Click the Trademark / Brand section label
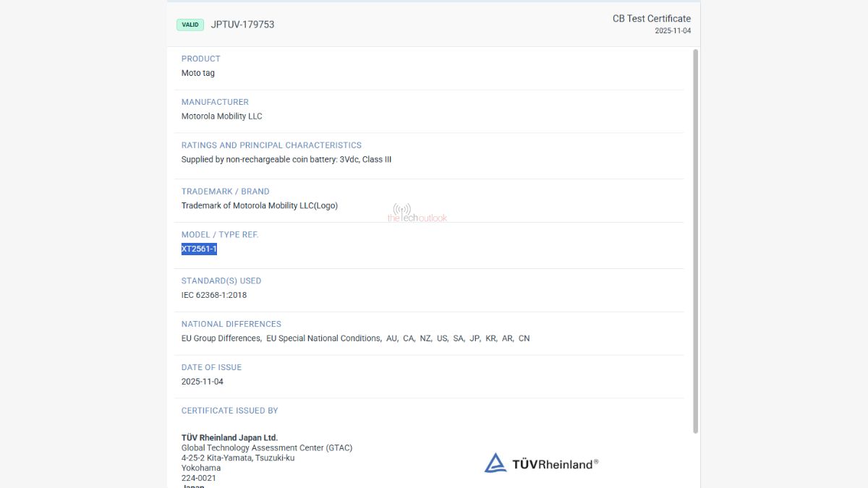Viewport: 868px width, 488px height. 225,192
